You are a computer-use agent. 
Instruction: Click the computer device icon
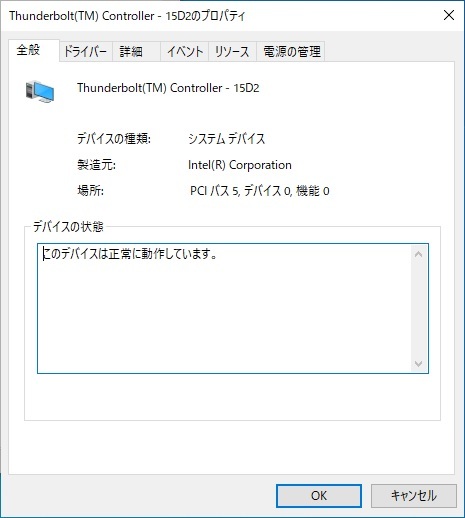tap(40, 91)
